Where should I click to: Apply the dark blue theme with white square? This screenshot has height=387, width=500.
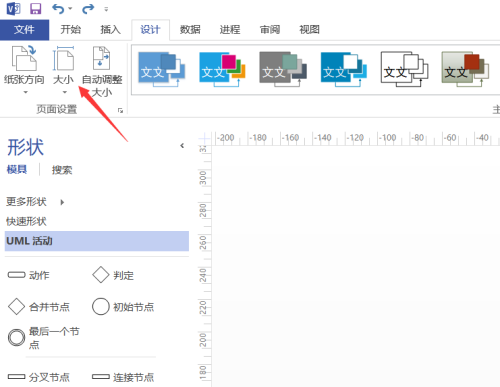[x=344, y=69]
